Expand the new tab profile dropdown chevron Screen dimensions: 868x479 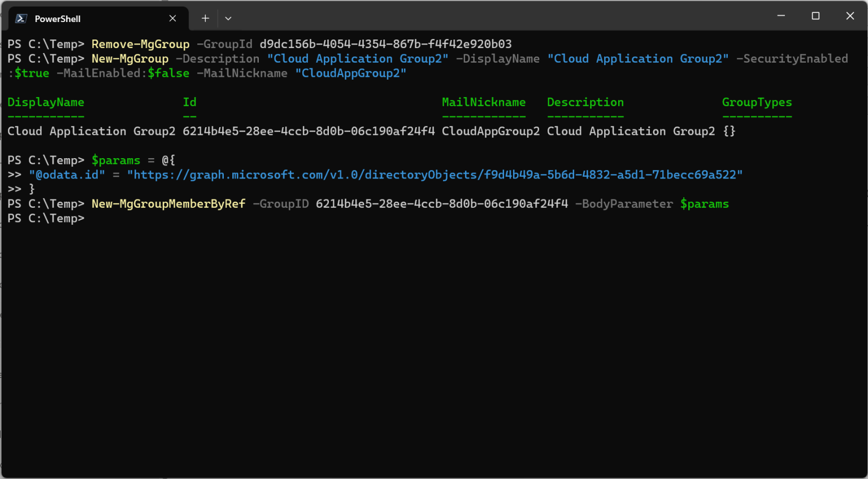[228, 19]
